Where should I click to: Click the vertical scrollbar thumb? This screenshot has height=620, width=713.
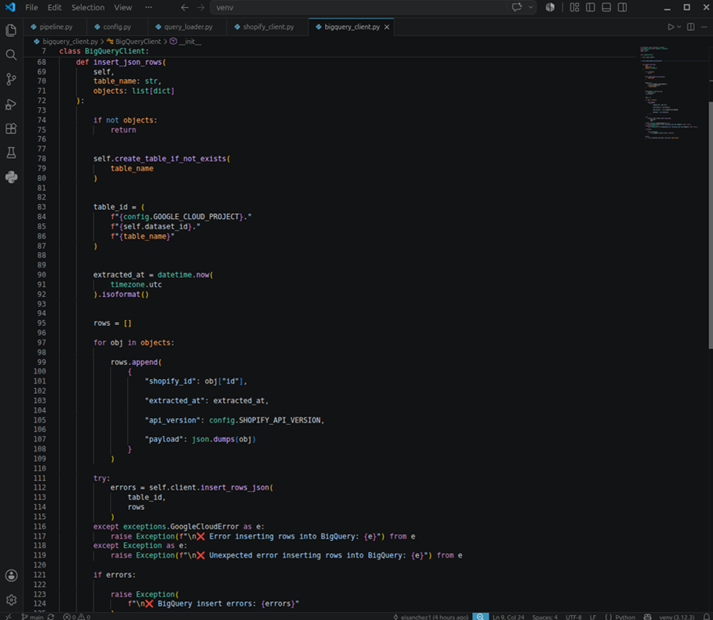point(710,225)
